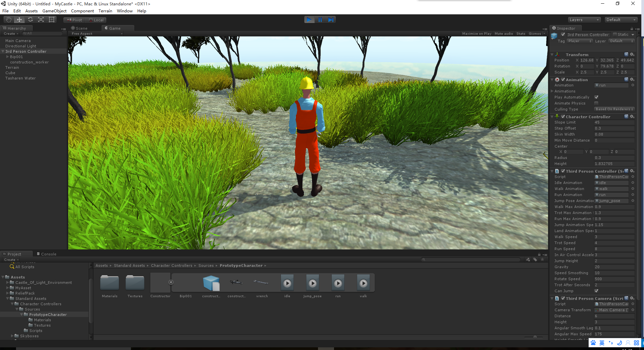
Task: Open the Layers dropdown
Action: [584, 20]
